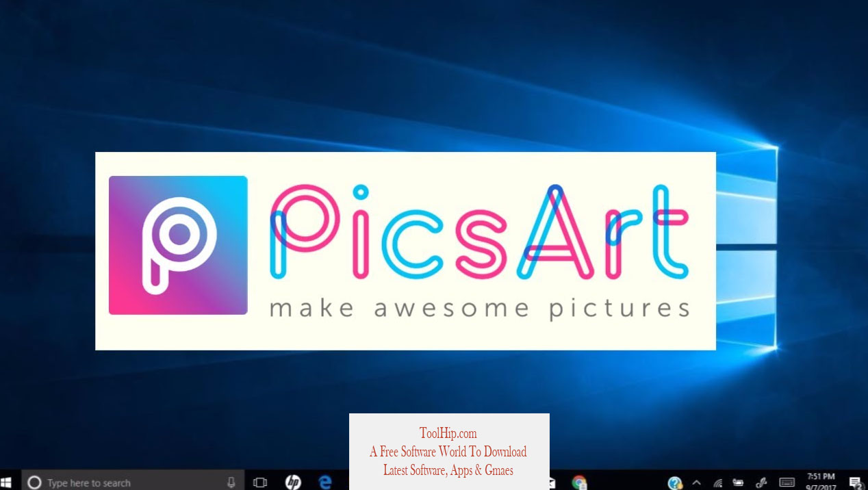Open Microsoft Edge from the taskbar
This screenshot has width=868, height=490.
(325, 482)
